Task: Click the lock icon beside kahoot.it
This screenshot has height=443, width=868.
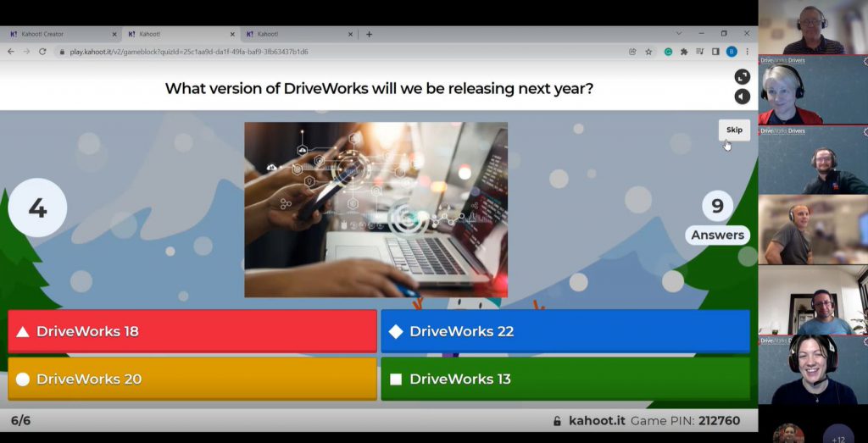Action: pyautogui.click(x=558, y=421)
